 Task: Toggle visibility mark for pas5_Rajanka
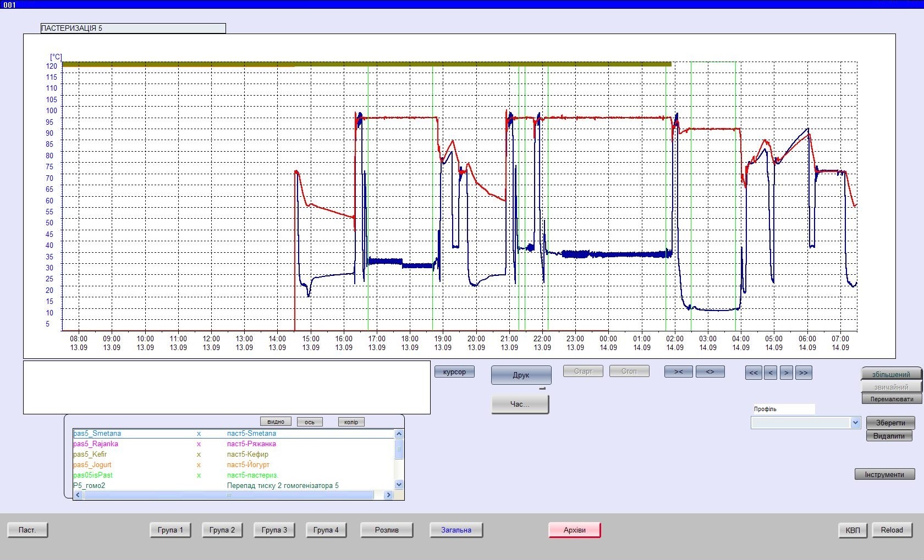coord(199,444)
